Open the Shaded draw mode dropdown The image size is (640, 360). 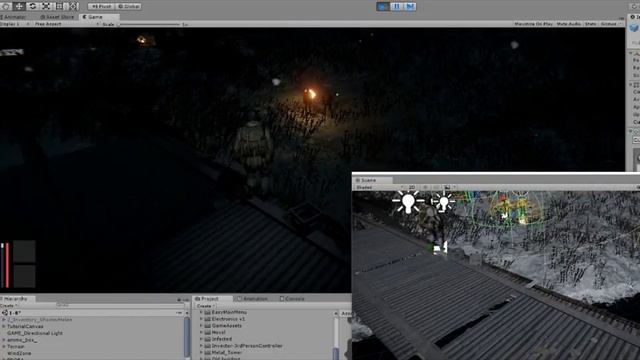coord(380,187)
